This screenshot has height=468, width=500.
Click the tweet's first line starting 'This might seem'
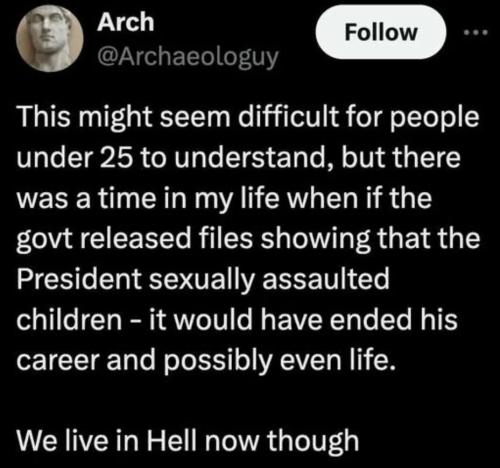tap(248, 119)
